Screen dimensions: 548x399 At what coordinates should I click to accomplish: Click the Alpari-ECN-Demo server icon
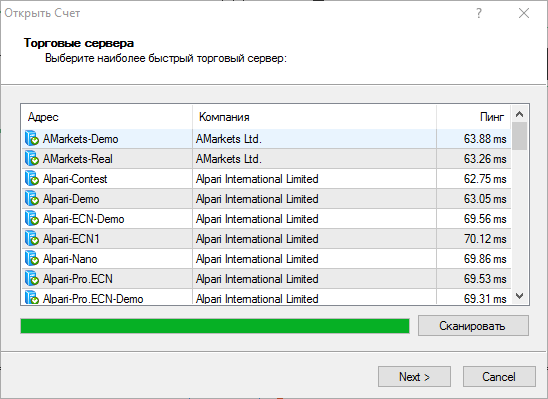pyautogui.click(x=32, y=219)
